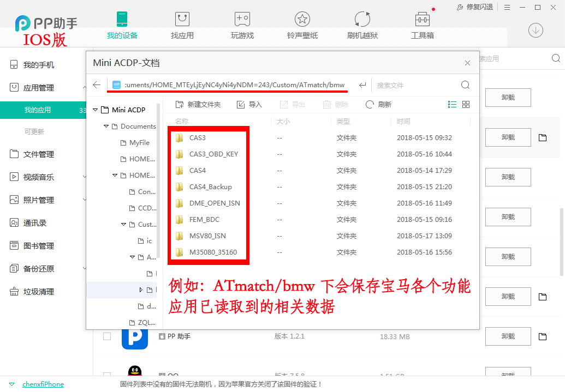
Task: Expand 照片管理 sidebar section
Action: tap(84, 200)
